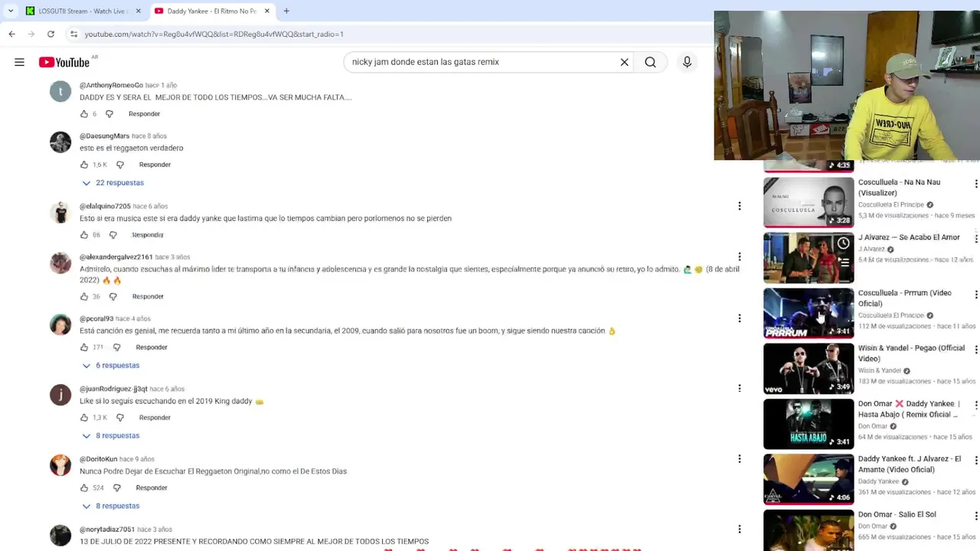980x551 pixels.
Task: Like the @juanRodriguez-jj3qt comment
Action: pos(84,418)
